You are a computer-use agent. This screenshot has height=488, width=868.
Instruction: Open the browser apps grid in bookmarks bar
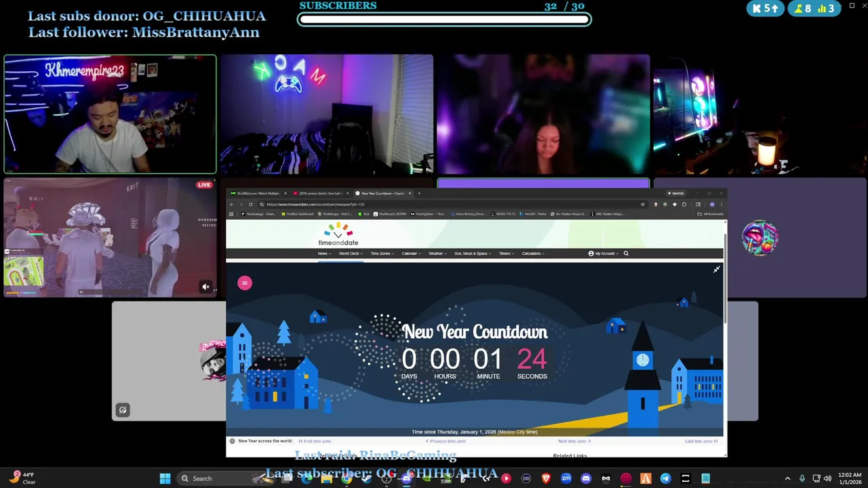click(x=231, y=214)
